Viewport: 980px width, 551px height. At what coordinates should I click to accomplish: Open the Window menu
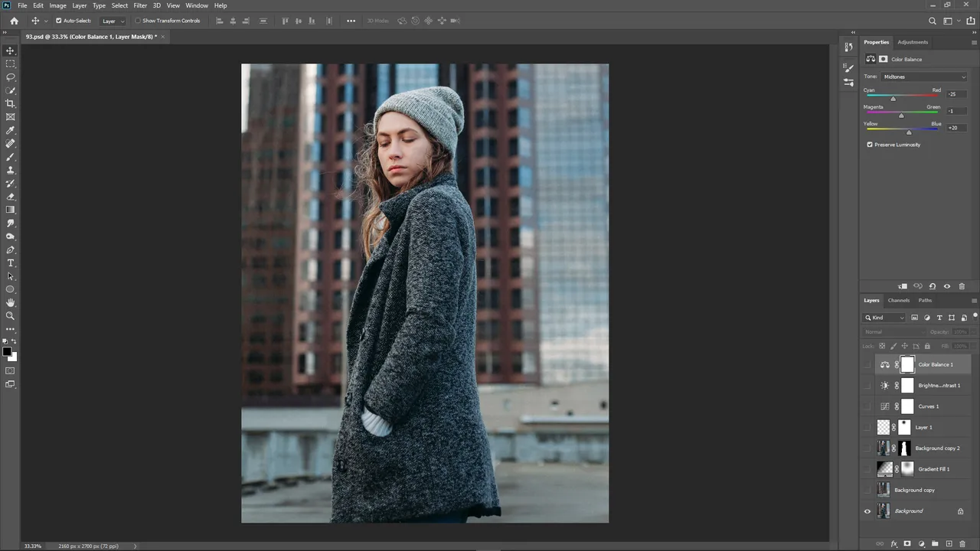click(x=197, y=5)
